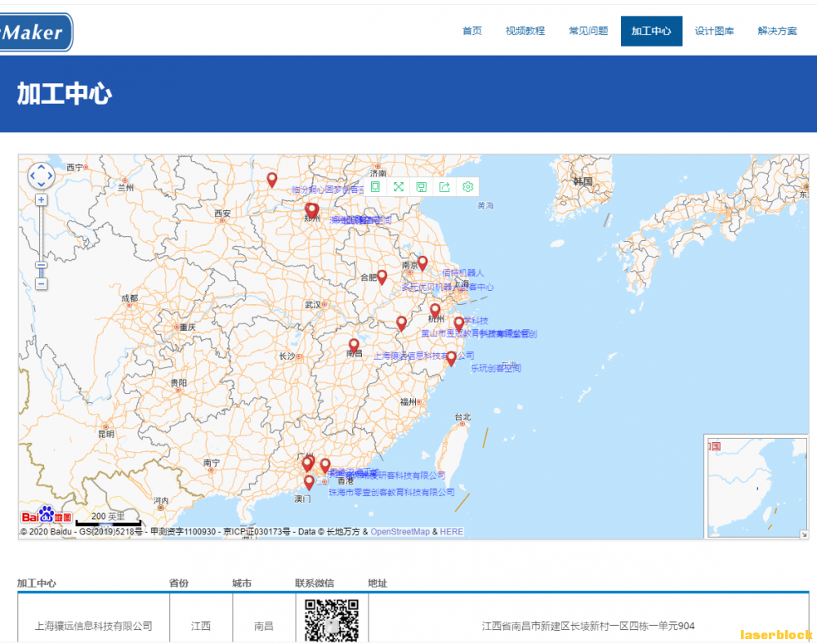Open the HERE attribution link

451,531
